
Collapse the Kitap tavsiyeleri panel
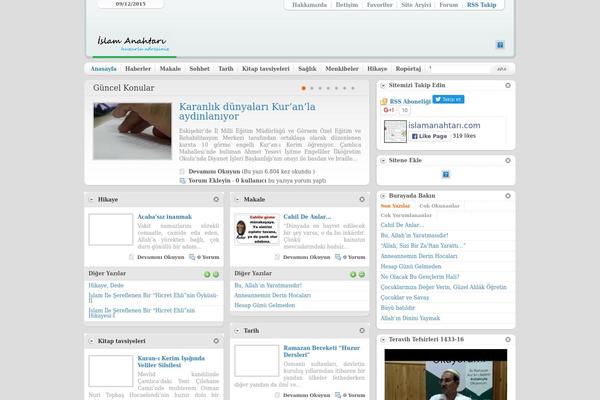click(91, 341)
